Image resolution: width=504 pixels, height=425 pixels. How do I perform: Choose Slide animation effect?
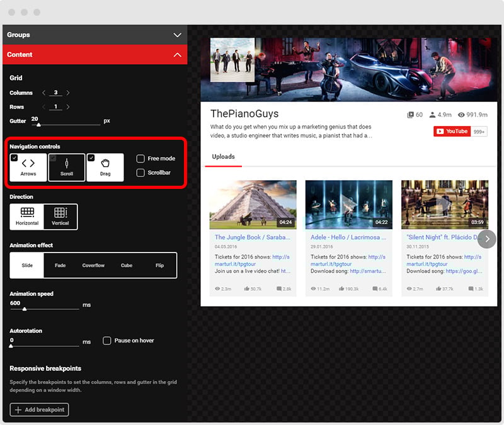(27, 265)
